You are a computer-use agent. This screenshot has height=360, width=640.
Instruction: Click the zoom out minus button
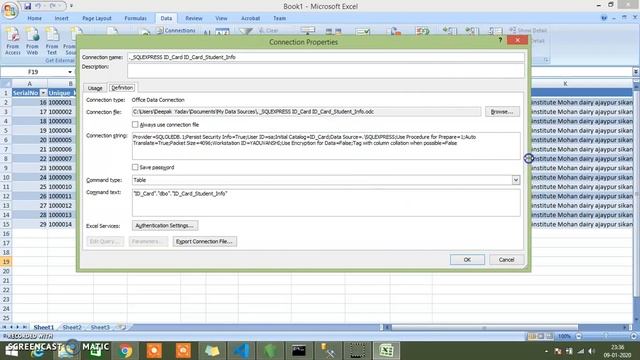[578, 336]
